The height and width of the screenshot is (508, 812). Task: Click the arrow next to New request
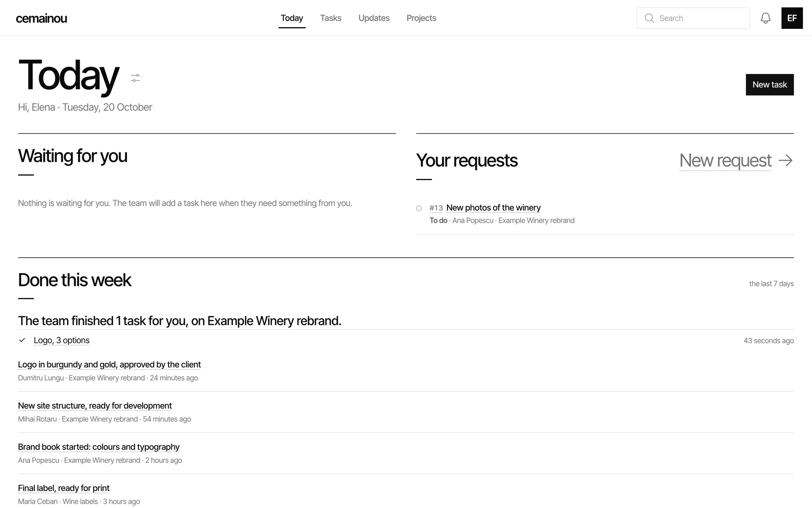[785, 160]
